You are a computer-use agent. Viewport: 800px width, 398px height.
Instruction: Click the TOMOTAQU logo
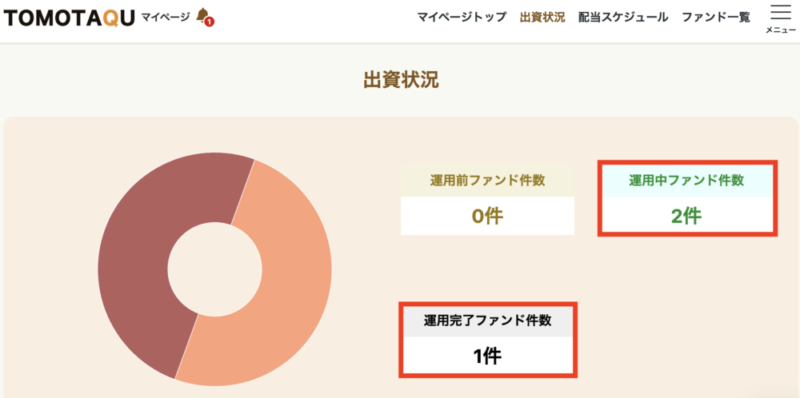[x=69, y=18]
